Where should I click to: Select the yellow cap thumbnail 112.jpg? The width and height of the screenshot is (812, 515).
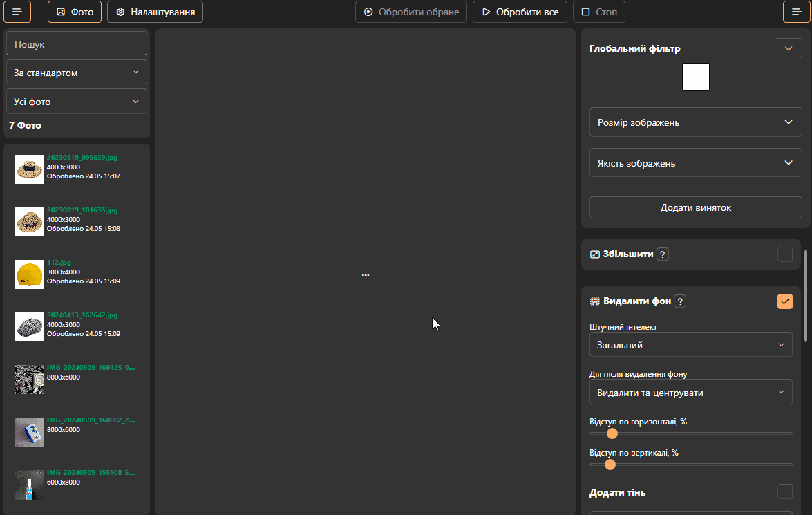30,274
